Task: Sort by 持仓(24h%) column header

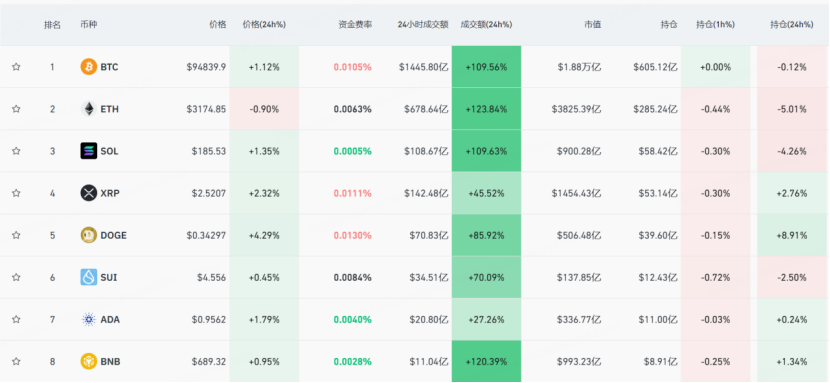Action: (x=791, y=25)
